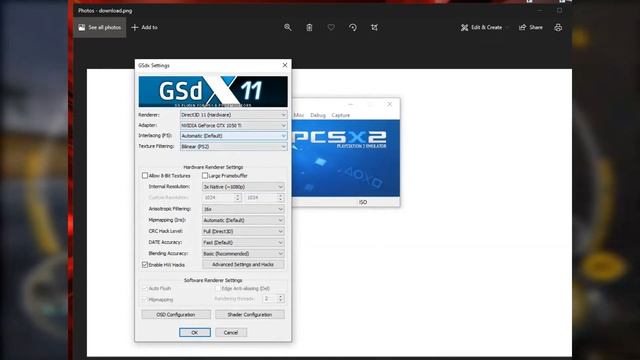This screenshot has width=640, height=360.
Task: Toggle the Auto Flush checkbox
Action: pyautogui.click(x=145, y=288)
